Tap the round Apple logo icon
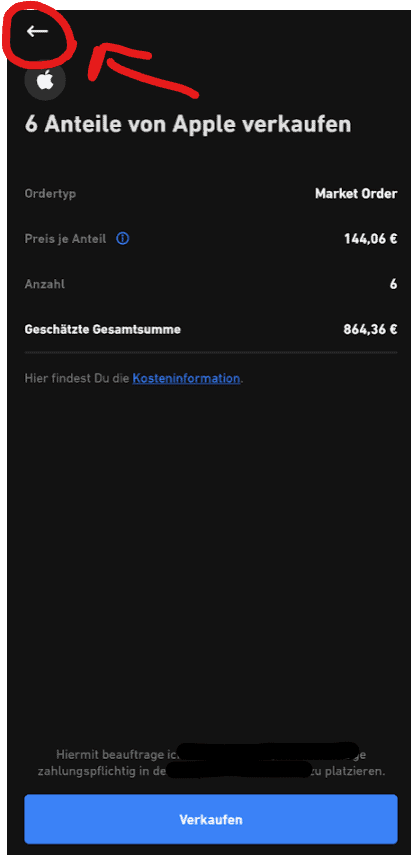 (45, 81)
